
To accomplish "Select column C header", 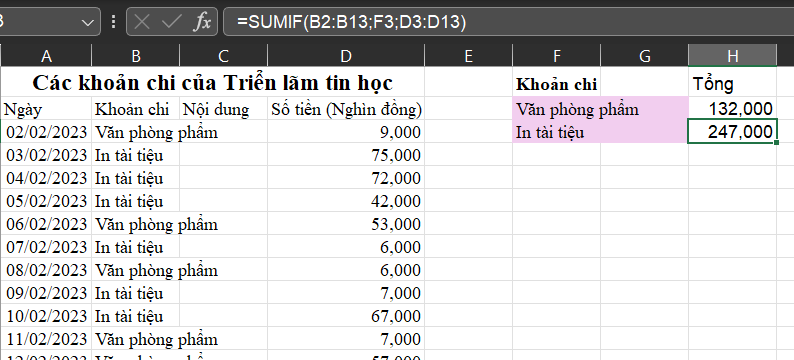I will [x=223, y=56].
